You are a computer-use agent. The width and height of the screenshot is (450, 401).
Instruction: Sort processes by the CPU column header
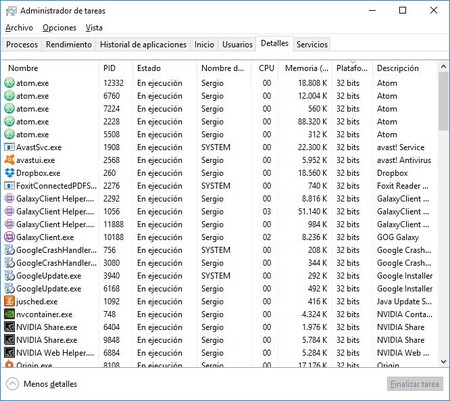pos(266,68)
